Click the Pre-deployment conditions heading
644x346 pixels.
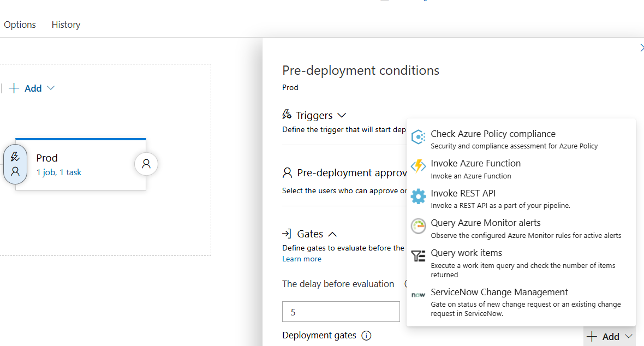(361, 70)
